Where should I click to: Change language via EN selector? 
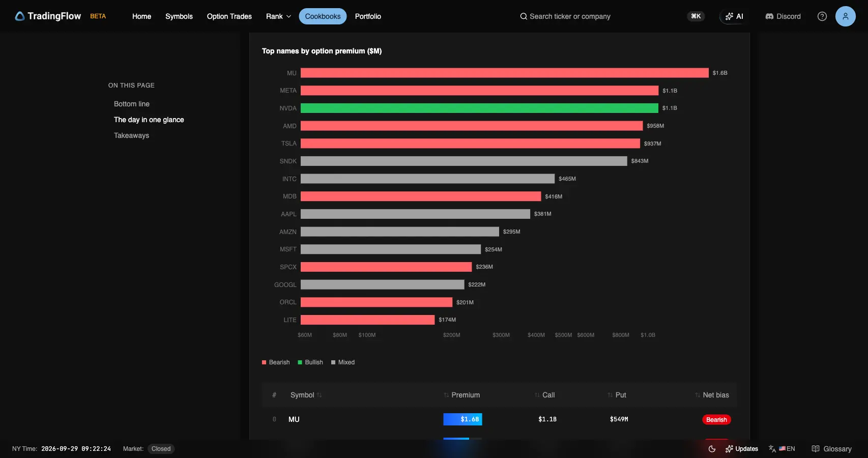(x=782, y=449)
